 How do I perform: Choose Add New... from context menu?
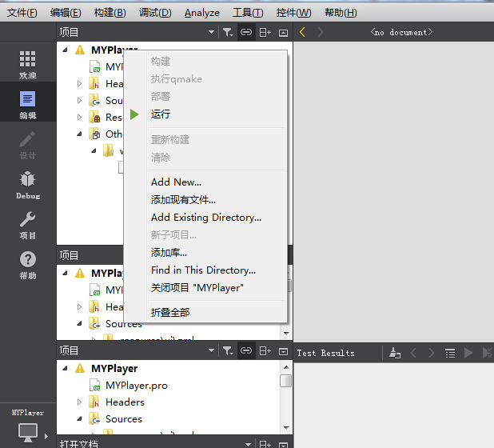[x=205, y=182]
